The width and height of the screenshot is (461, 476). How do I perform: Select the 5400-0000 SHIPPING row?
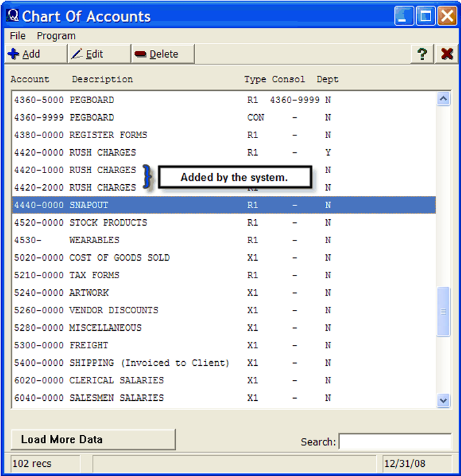(x=224, y=363)
